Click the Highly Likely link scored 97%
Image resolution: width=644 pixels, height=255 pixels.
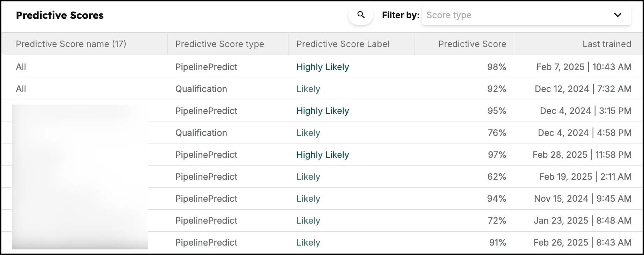[322, 155]
